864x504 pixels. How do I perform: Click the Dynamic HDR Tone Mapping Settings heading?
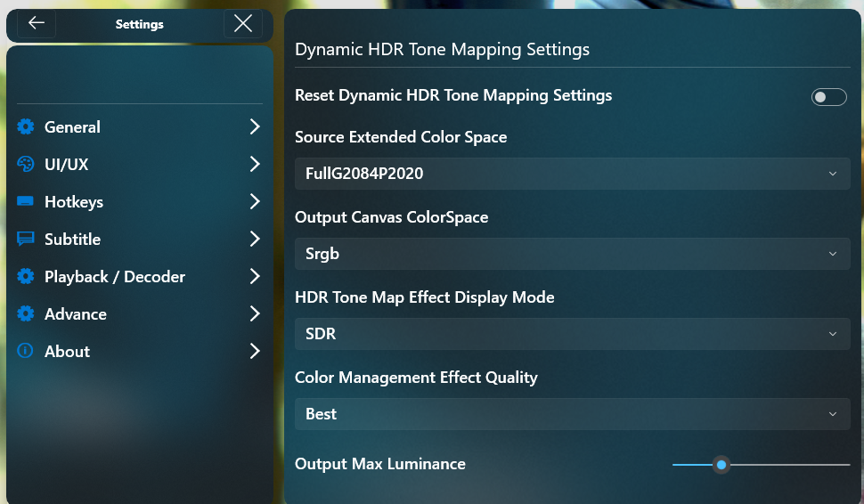pos(442,50)
